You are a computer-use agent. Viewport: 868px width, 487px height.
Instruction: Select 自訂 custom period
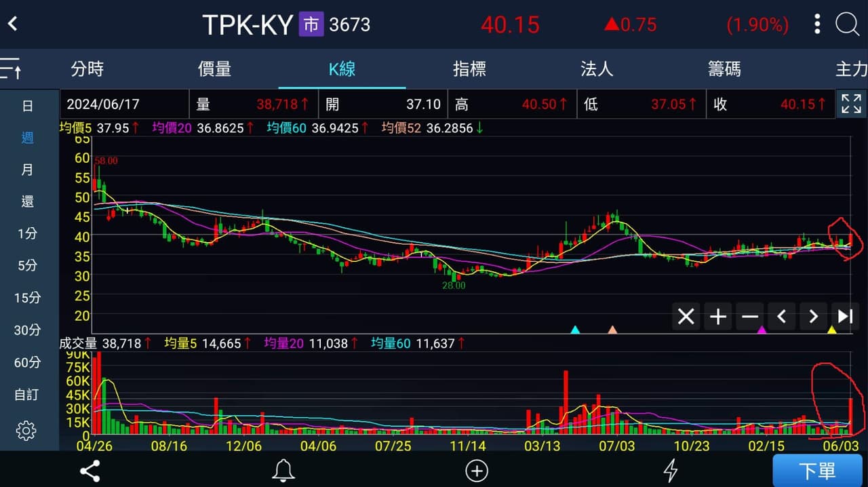coord(27,394)
